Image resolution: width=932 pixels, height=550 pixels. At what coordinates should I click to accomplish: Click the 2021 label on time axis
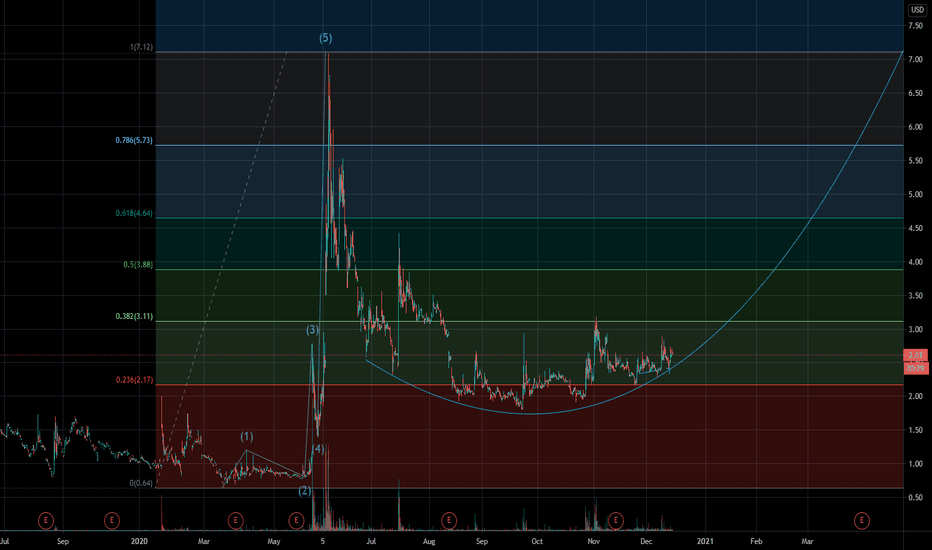[x=705, y=542]
